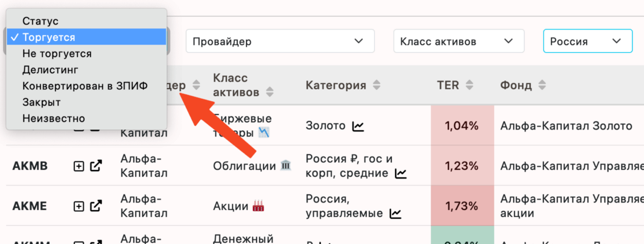The image size is (644, 244).
Task: Add AKMB fund with plus icon
Action: 79,166
